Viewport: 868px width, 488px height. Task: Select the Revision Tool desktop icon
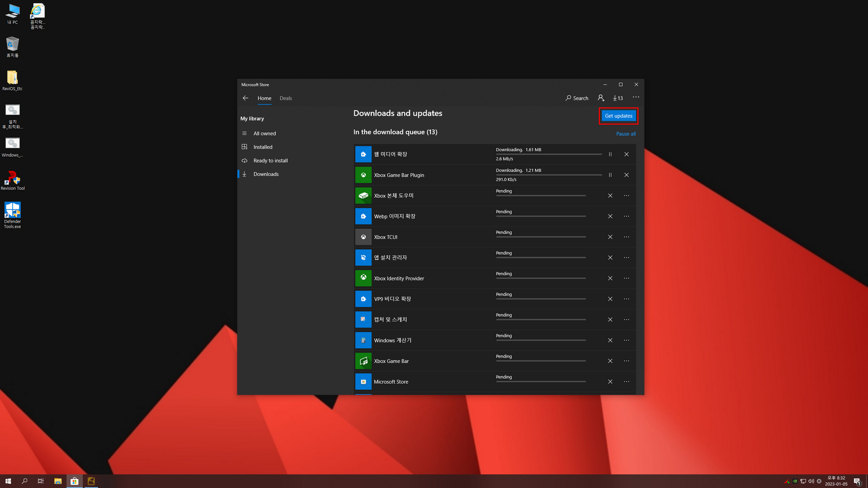[x=13, y=180]
